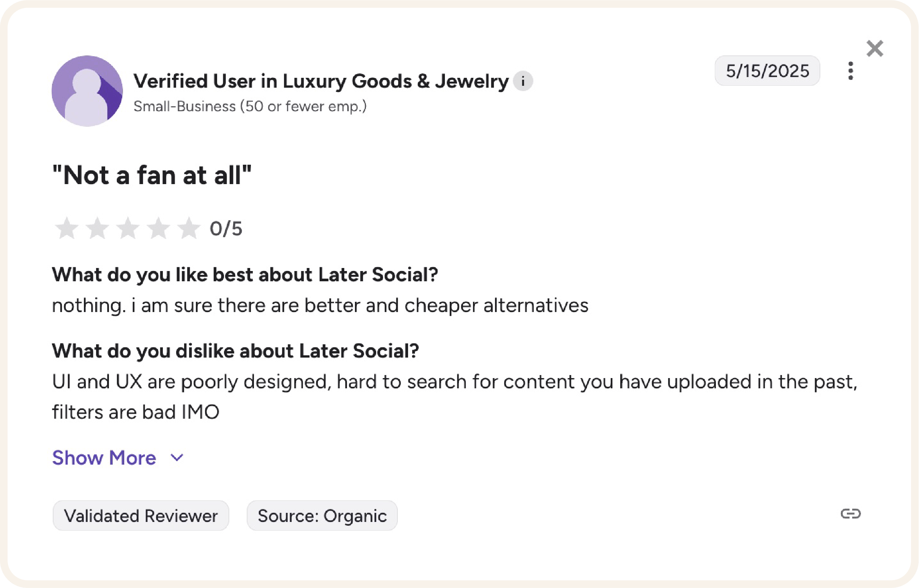This screenshot has height=588, width=919.
Task: Click the chevron next to Show More
Action: pyautogui.click(x=177, y=457)
